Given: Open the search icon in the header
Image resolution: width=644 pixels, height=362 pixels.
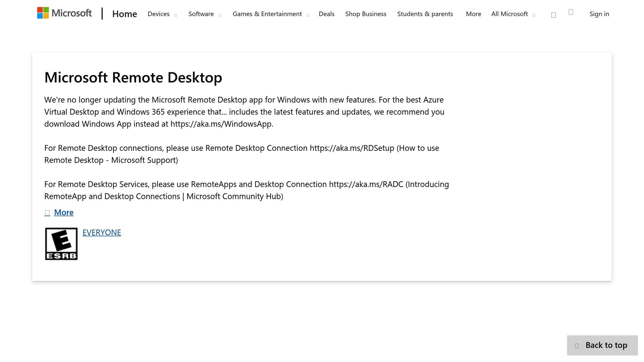Looking at the screenshot, I should point(553,14).
